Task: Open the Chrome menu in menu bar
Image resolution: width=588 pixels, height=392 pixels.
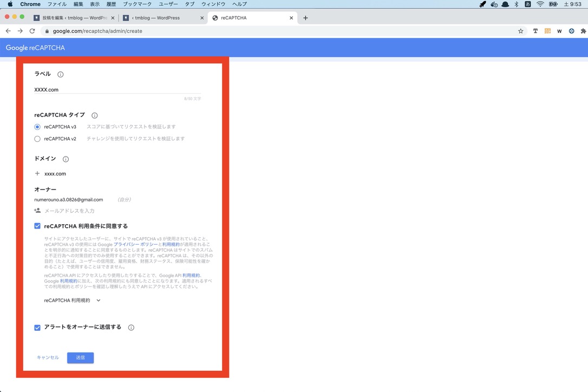Action: 30,4
